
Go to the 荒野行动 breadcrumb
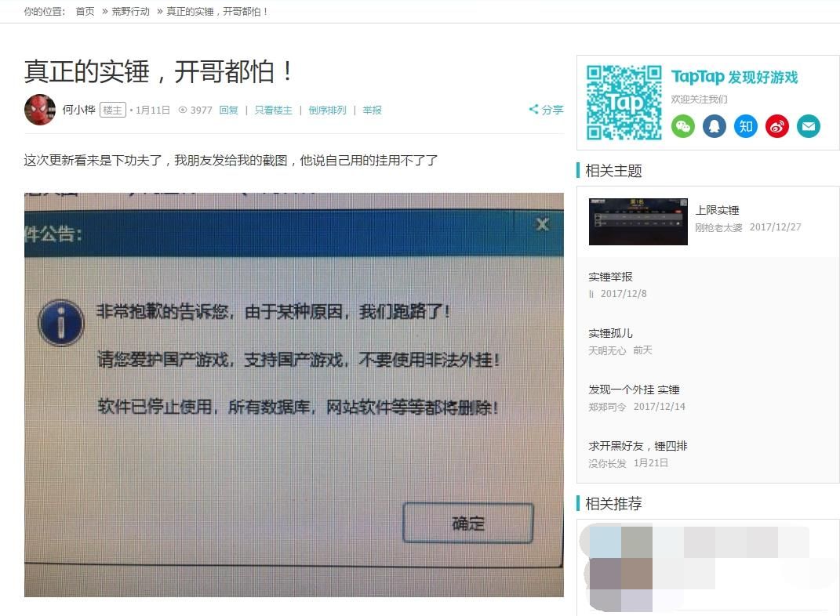(x=130, y=11)
